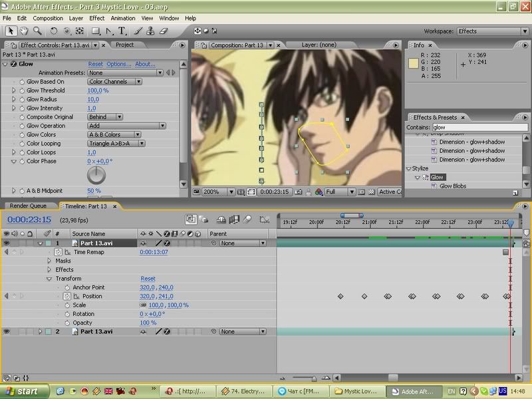Screen dimensions: 532x399
Task: Click the title-action safe grid icon
Action: pyautogui.click(x=241, y=192)
